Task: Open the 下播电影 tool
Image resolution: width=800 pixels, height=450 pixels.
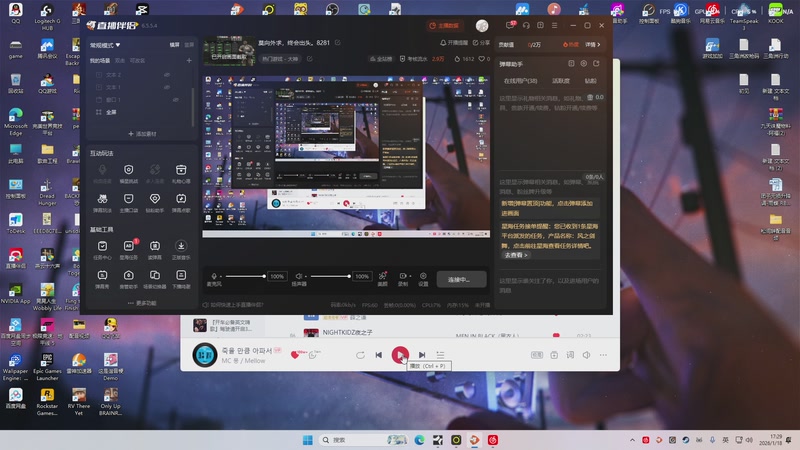Action: tap(181, 279)
